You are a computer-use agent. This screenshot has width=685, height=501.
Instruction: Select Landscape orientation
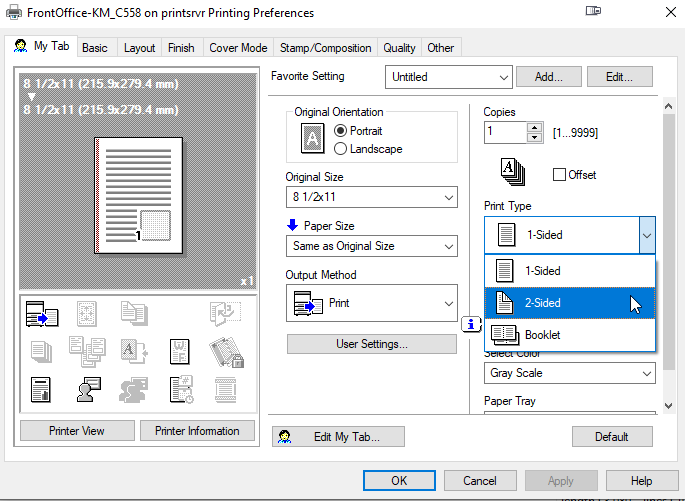click(341, 149)
